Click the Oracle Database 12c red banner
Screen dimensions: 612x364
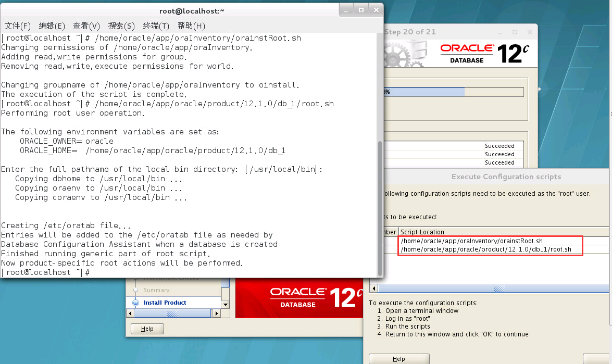pos(299,298)
